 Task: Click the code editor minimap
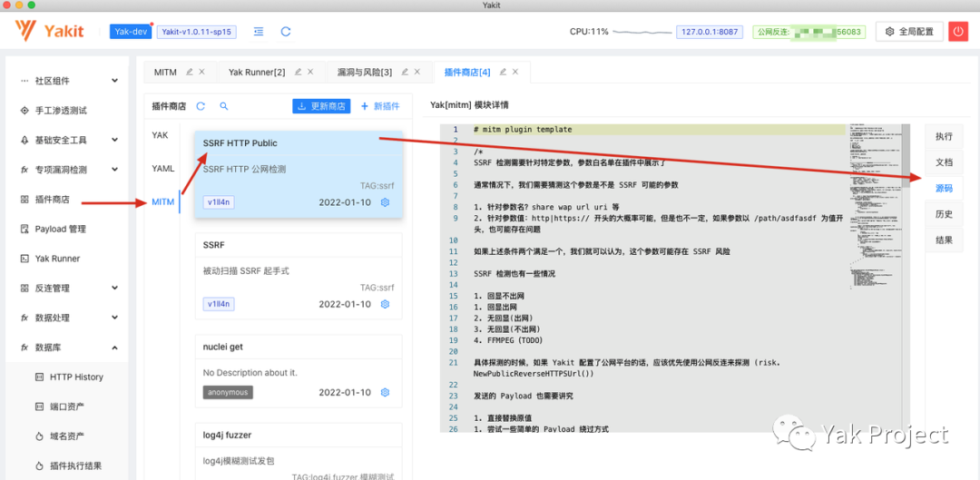875,206
